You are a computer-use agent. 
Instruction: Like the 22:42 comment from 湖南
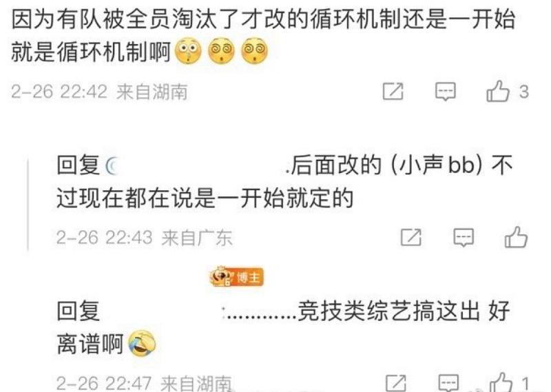497,92
